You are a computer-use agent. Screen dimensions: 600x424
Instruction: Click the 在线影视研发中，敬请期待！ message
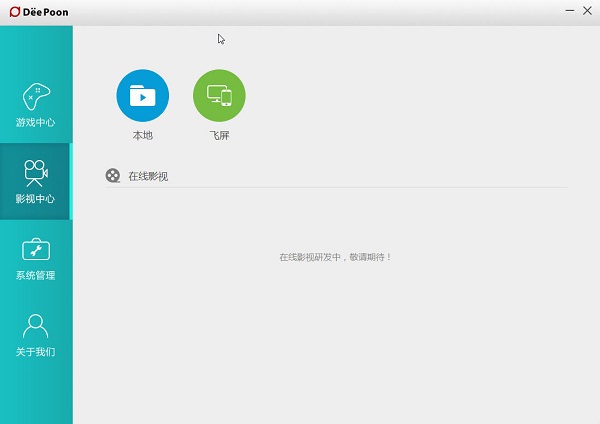click(335, 257)
